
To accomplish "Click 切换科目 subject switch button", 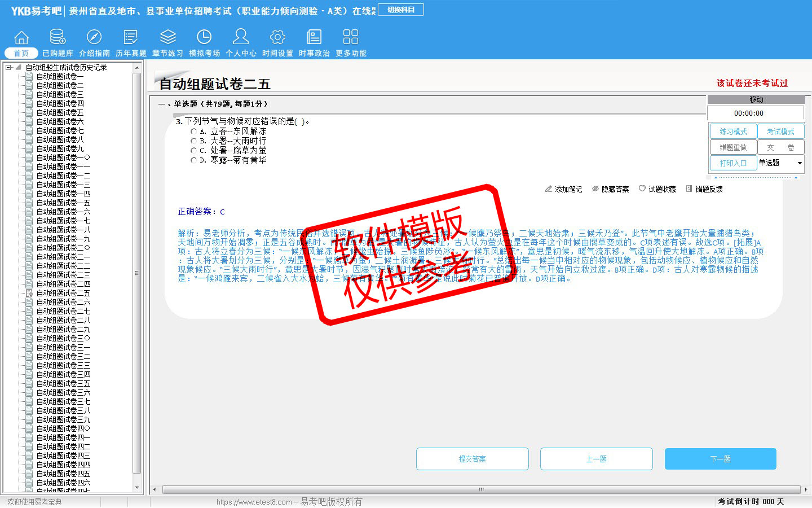I will (x=401, y=10).
